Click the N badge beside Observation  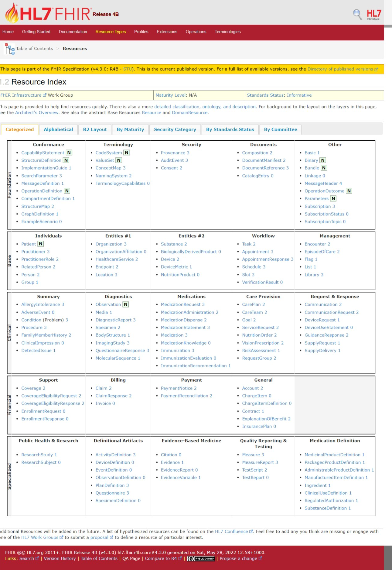click(x=126, y=304)
